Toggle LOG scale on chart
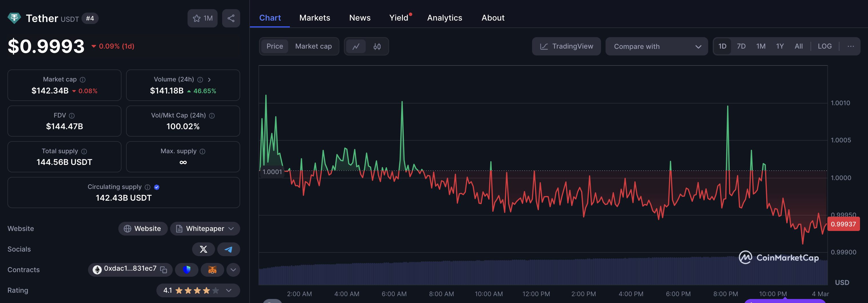This screenshot has width=868, height=303. tap(825, 46)
